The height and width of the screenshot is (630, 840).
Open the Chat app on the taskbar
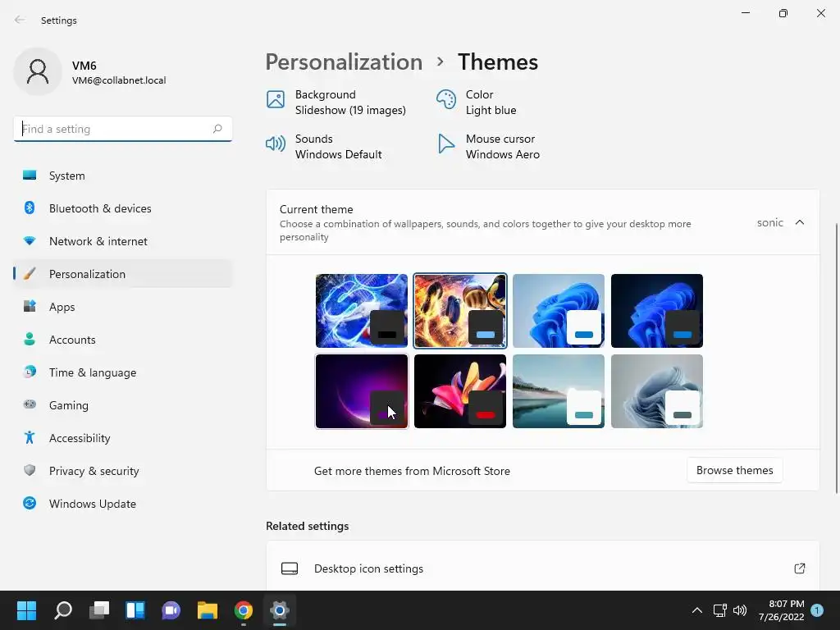(171, 610)
